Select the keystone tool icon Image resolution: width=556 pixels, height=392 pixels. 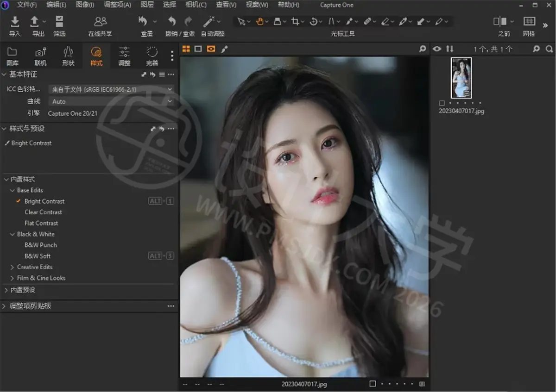(277, 21)
